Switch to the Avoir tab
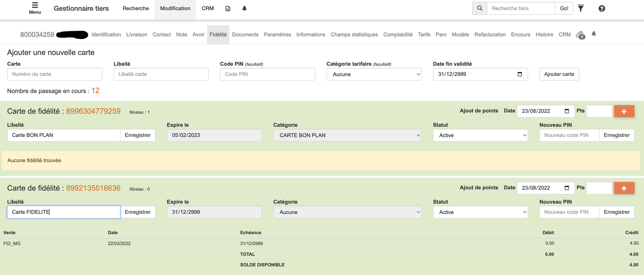 pyautogui.click(x=198, y=35)
